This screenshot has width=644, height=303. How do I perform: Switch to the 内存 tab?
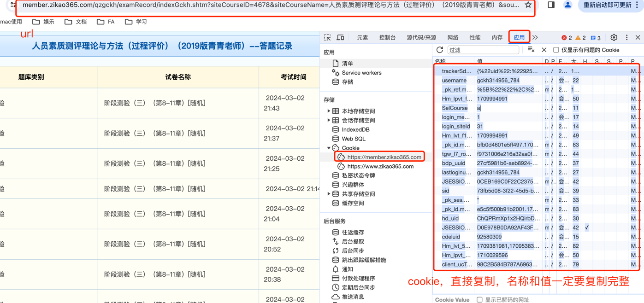[497, 38]
